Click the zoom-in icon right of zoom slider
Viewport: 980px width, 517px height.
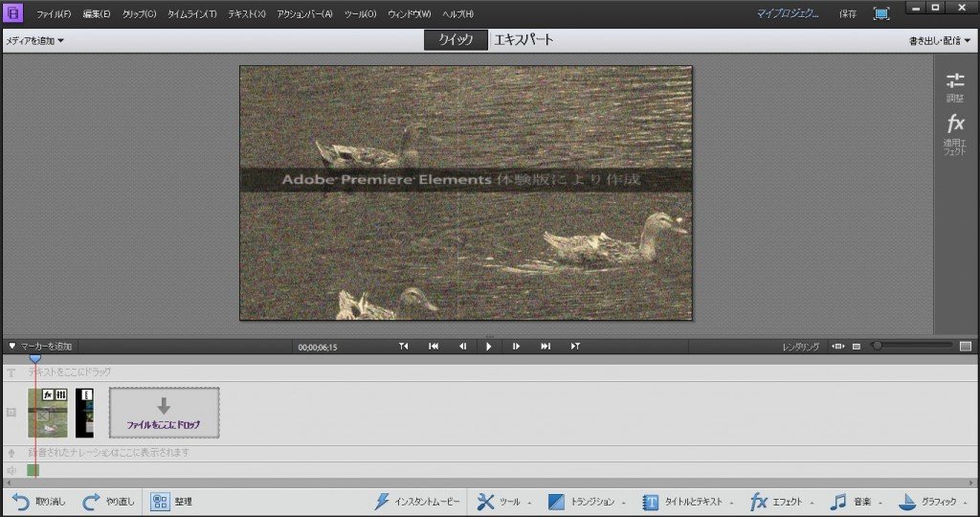[x=966, y=347]
